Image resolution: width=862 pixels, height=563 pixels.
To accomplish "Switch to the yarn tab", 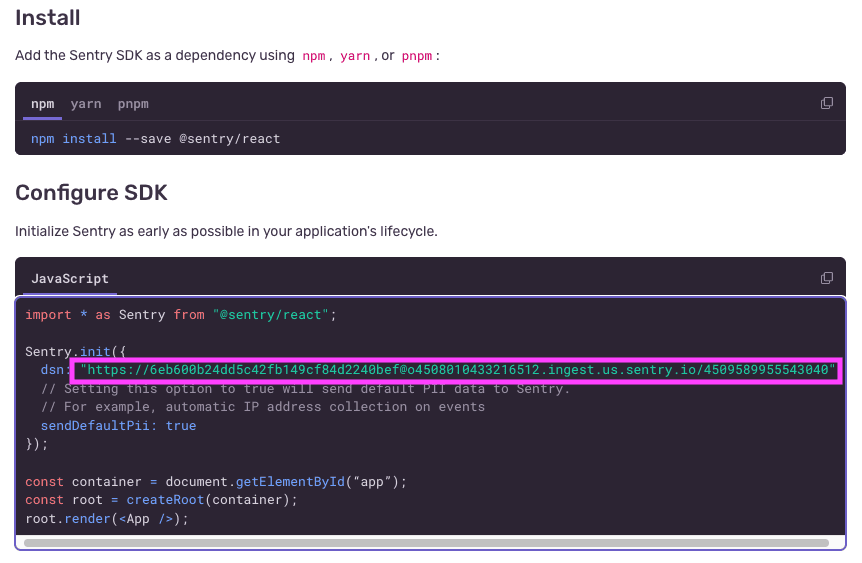I will (x=86, y=104).
